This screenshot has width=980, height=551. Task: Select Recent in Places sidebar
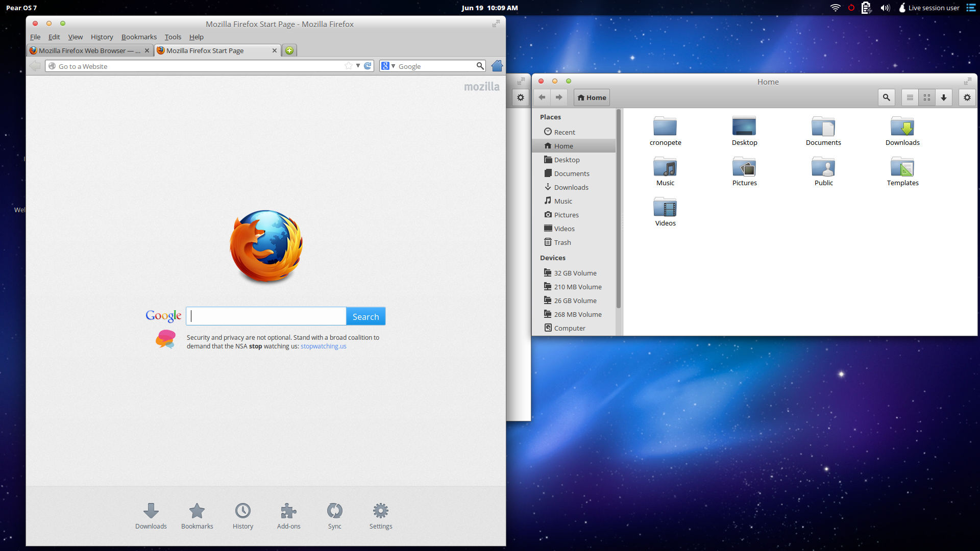[574, 132]
